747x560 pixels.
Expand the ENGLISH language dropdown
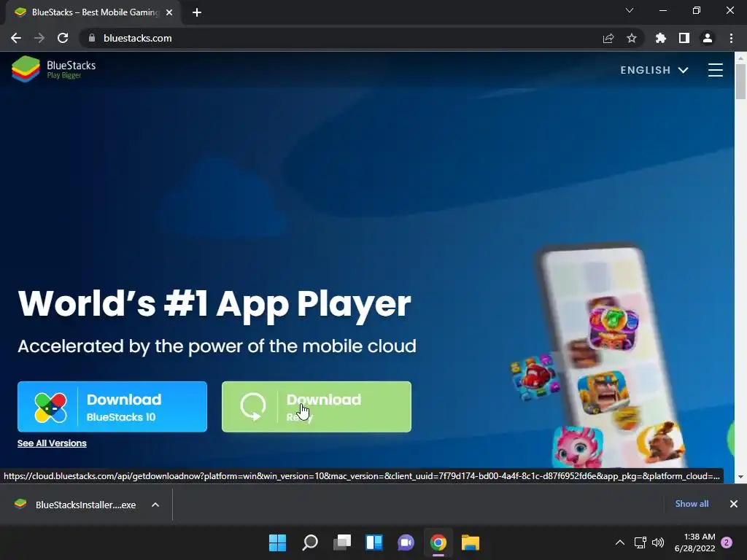654,70
